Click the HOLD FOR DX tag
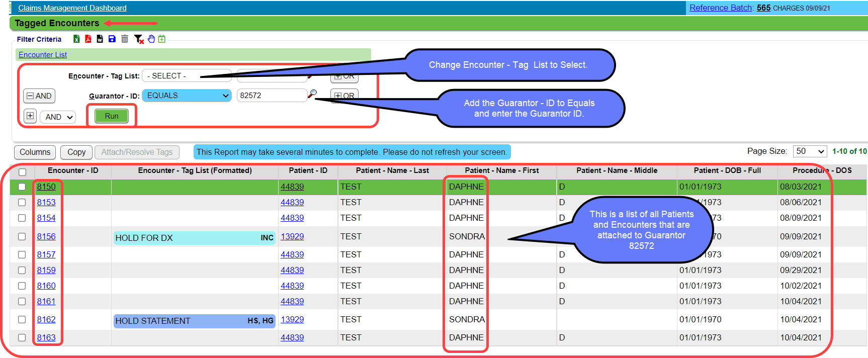 (195, 238)
